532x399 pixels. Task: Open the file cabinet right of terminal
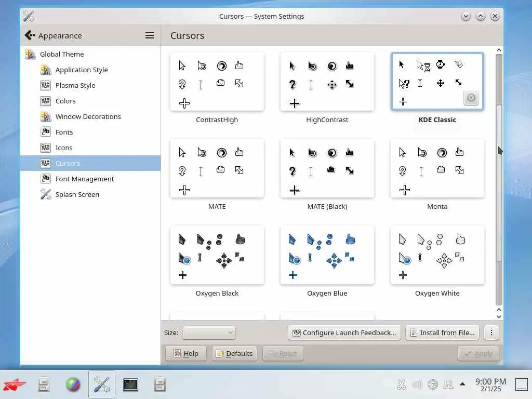[160, 384]
